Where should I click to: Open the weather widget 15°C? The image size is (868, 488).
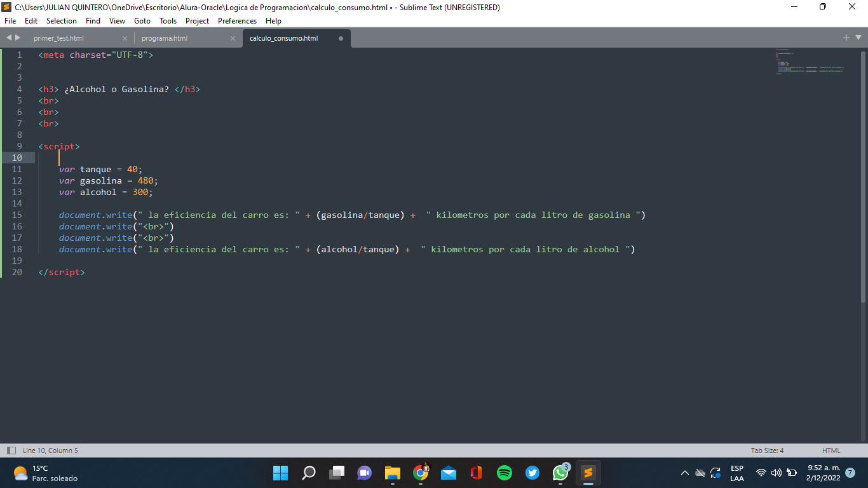(x=46, y=473)
